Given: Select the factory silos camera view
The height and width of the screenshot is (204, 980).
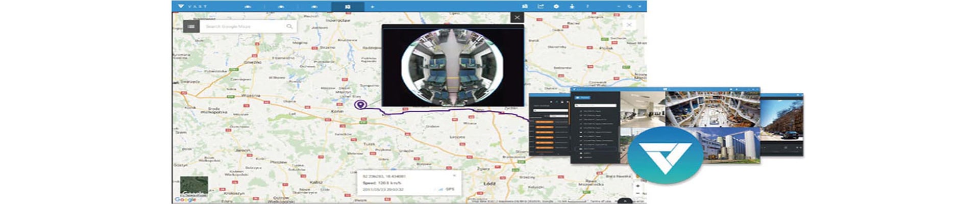Looking at the screenshot, I should click(731, 145).
